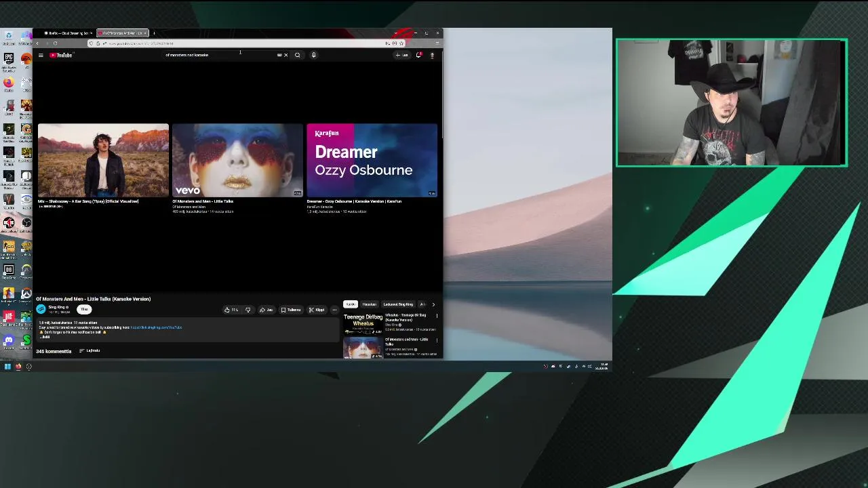Open the more actions ellipsis under the video

(334, 310)
